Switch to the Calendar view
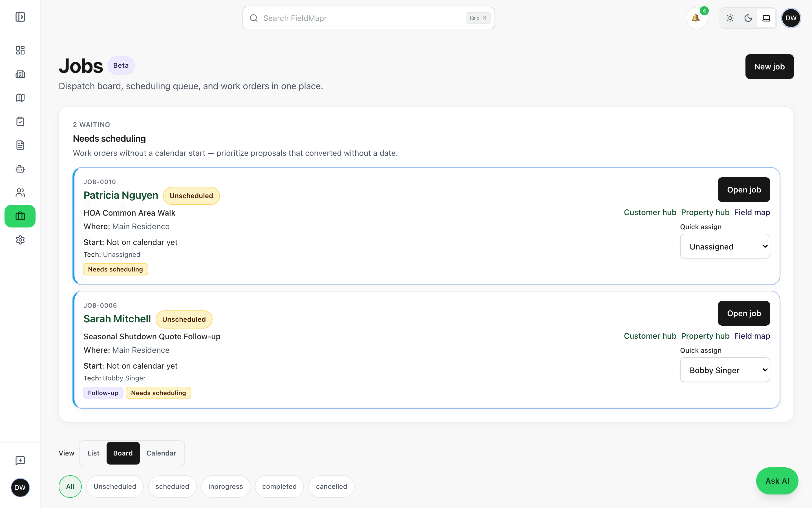812x508 pixels. tap(161, 453)
